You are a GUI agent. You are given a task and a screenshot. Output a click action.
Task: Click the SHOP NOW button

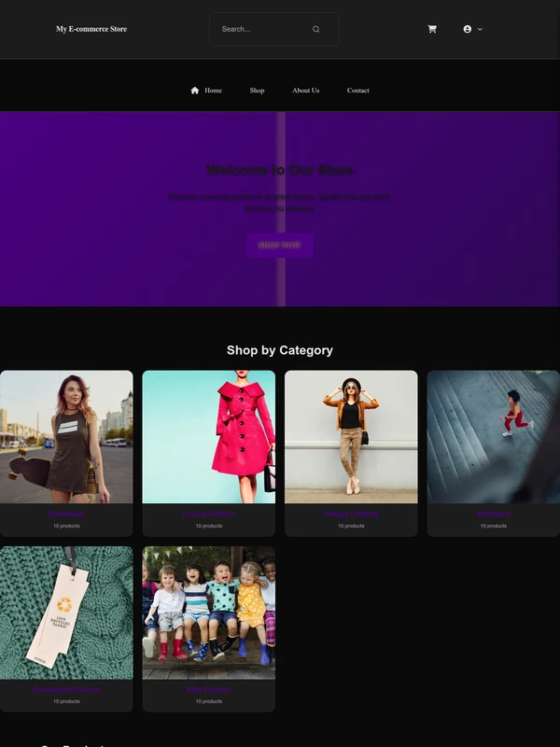coord(279,246)
